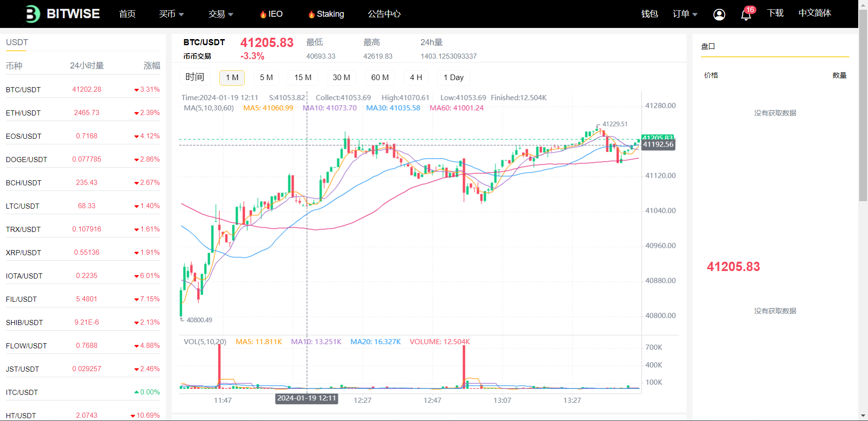Click the 40800.49 low marker on chart
This screenshot has height=421, width=868.
[x=199, y=320]
